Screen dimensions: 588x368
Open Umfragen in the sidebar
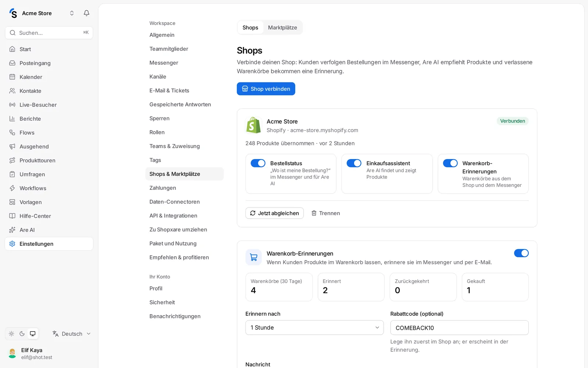point(49,174)
